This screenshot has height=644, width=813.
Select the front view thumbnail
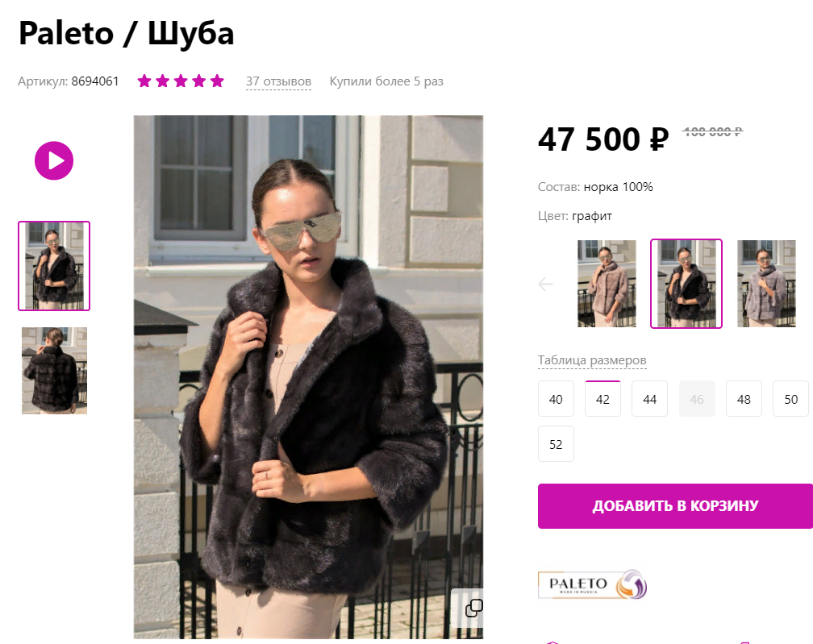click(x=54, y=266)
